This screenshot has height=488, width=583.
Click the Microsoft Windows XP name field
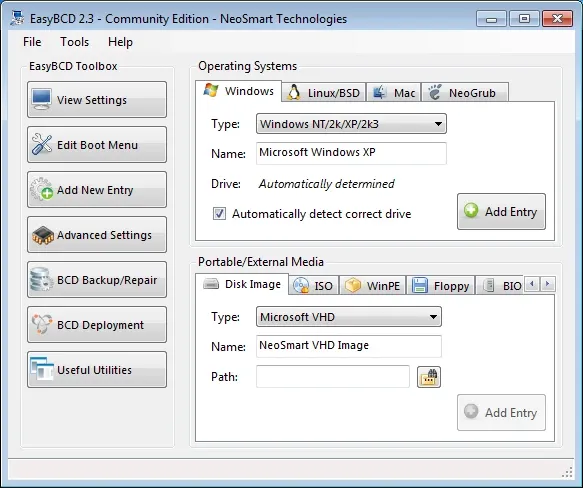pyautogui.click(x=351, y=153)
